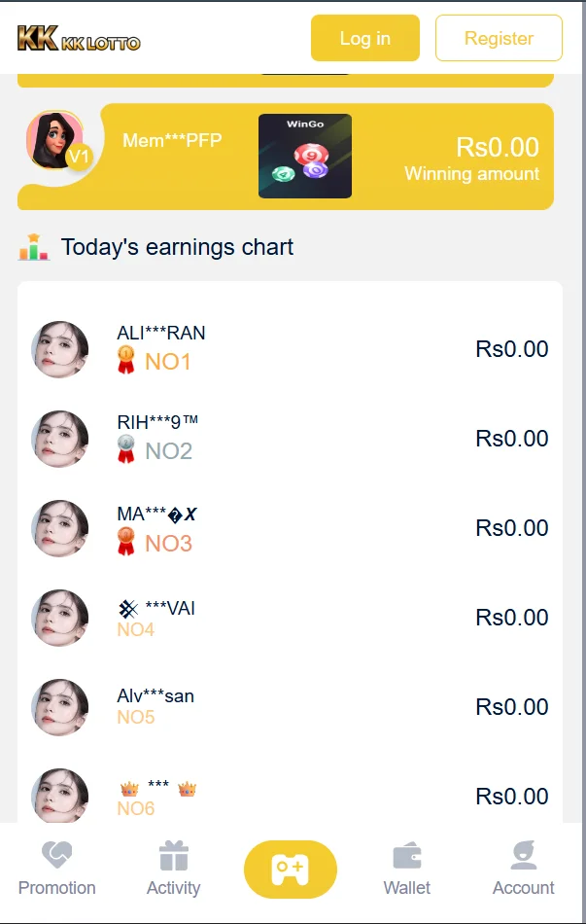Viewport: 586px width, 924px height.
Task: Click the gold NO1 medal icon
Action: tap(125, 361)
